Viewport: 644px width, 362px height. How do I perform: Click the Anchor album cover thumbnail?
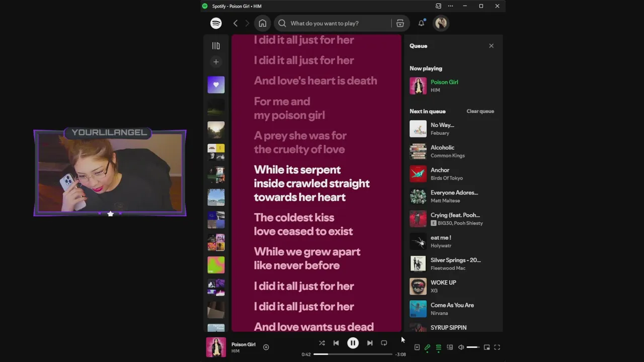[x=418, y=174]
